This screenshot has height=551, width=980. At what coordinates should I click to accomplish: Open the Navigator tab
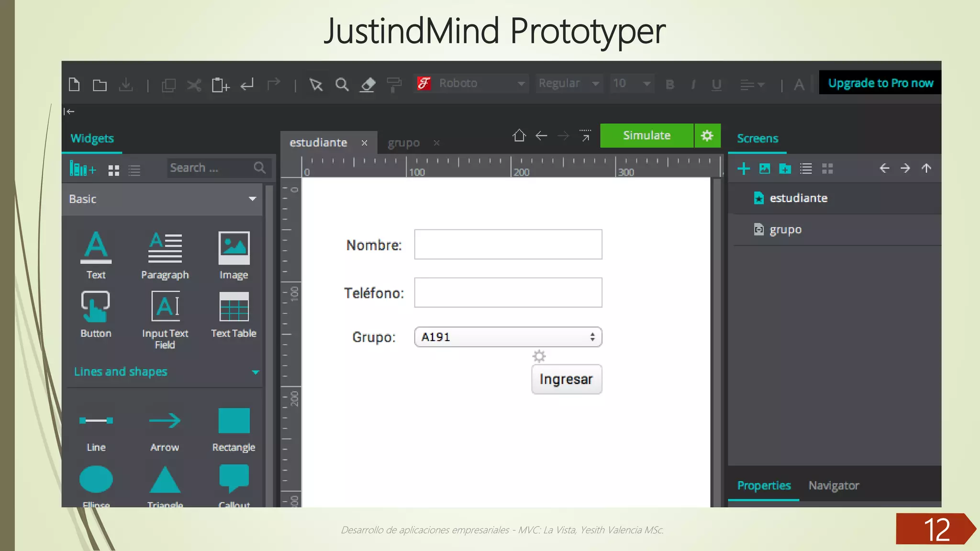pyautogui.click(x=834, y=485)
